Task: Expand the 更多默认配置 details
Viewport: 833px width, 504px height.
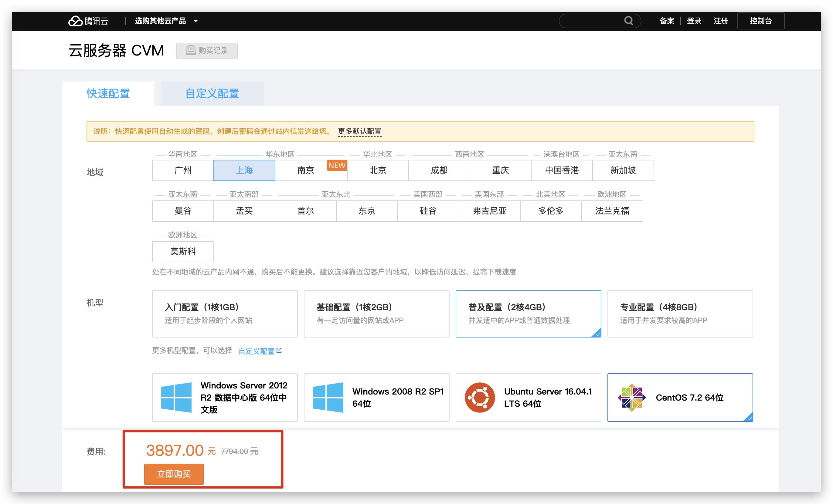Action: tap(359, 131)
